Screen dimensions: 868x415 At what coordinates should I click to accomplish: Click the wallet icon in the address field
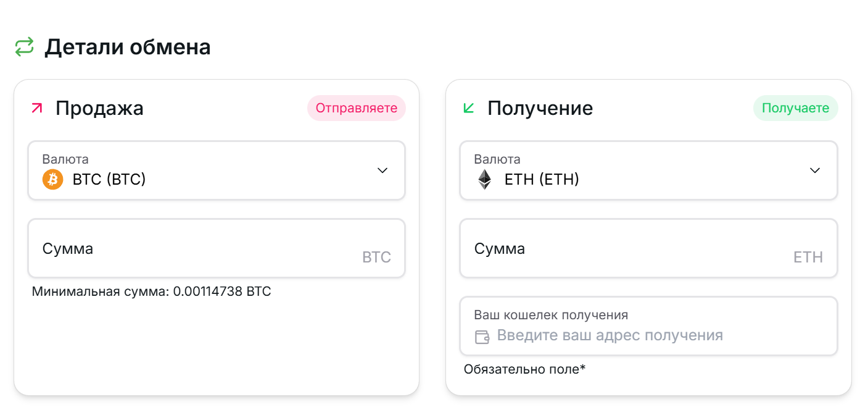[481, 337]
